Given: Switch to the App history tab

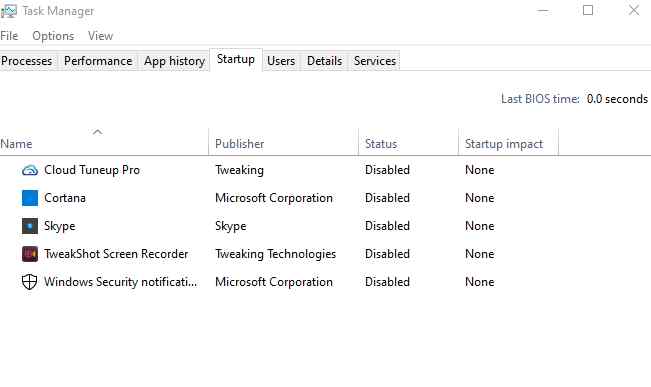Looking at the screenshot, I should (x=174, y=61).
